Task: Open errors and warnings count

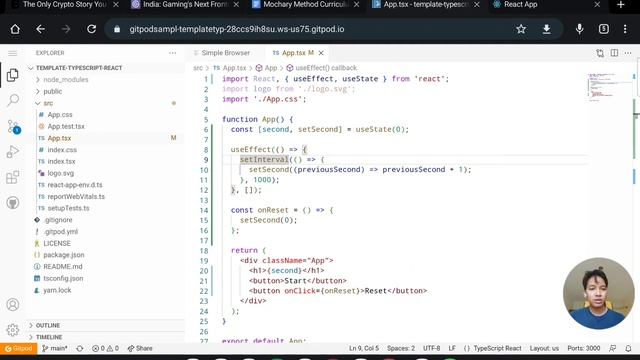Action: click(x=105, y=349)
